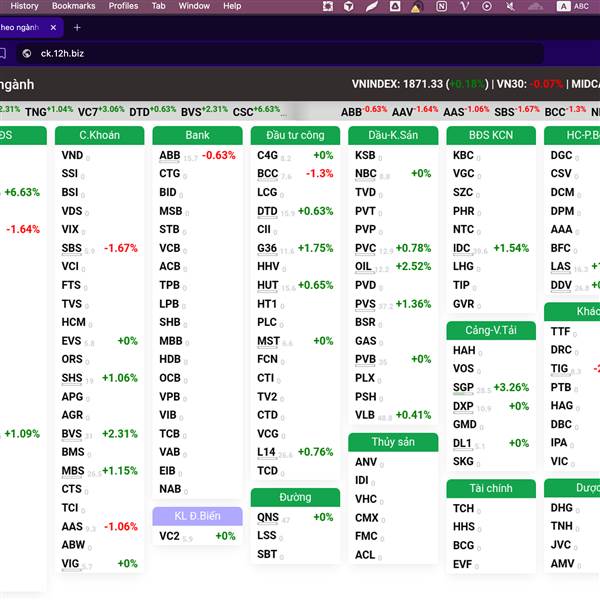Click the Dầu-K.Sản sector header

pyautogui.click(x=393, y=135)
